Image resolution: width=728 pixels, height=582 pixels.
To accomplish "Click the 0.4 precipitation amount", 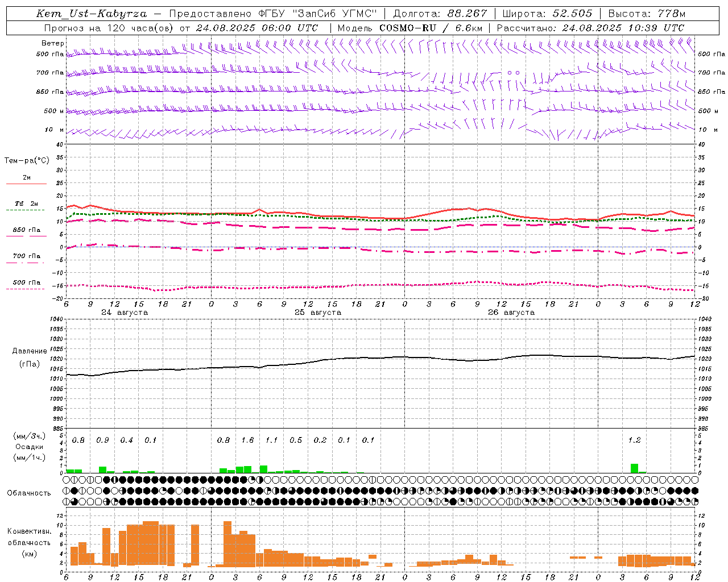I will [126, 440].
